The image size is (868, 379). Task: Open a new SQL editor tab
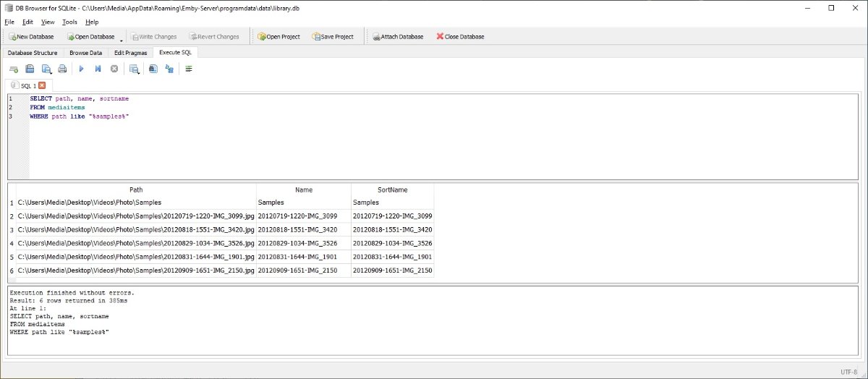[14, 69]
